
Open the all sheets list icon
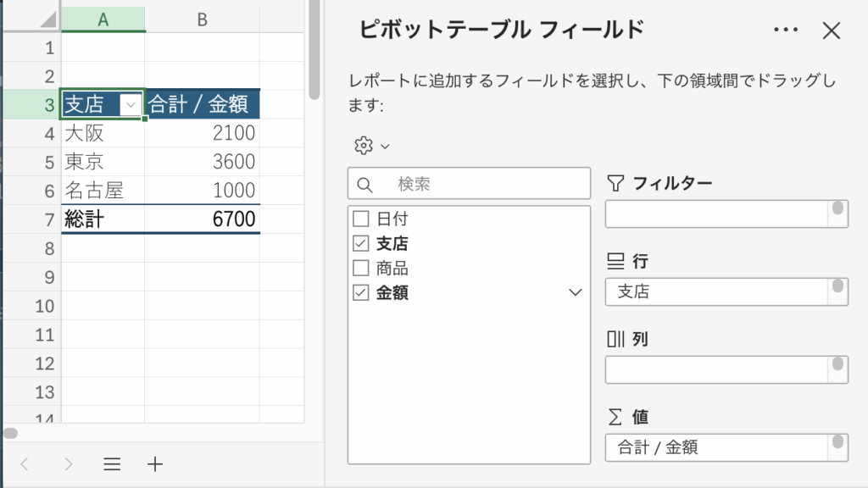pos(112,463)
